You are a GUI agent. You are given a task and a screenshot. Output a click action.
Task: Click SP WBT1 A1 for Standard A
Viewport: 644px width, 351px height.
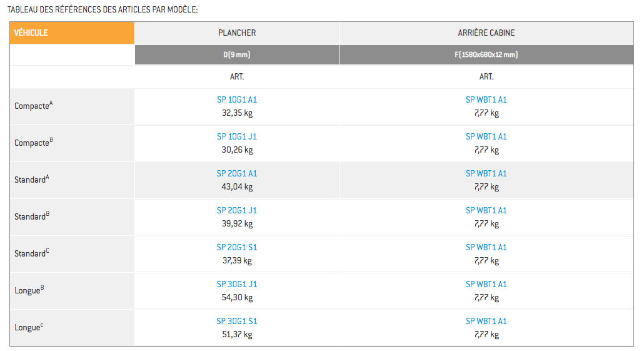click(486, 173)
